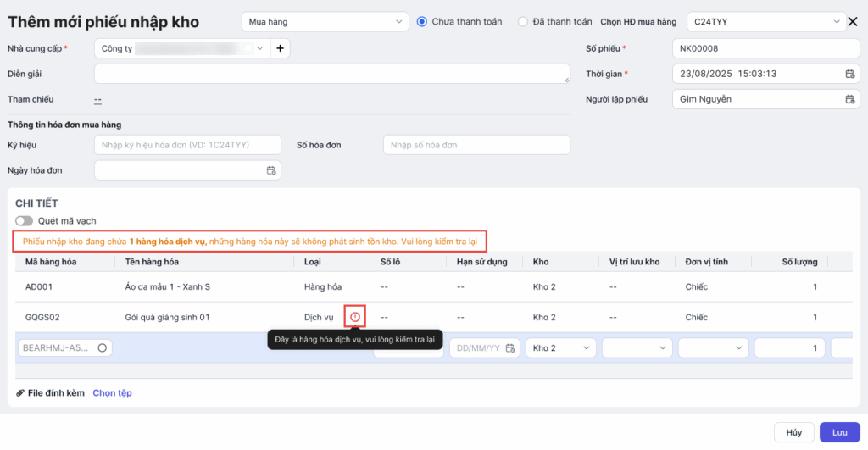Click the barcode scan icon in item code field
The image size is (868, 450).
(103, 347)
